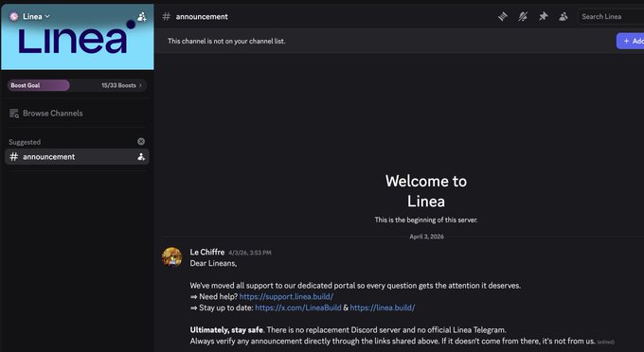644x352 pixels.
Task: Open Le Chiffre's avatar profile
Action: [x=171, y=257]
